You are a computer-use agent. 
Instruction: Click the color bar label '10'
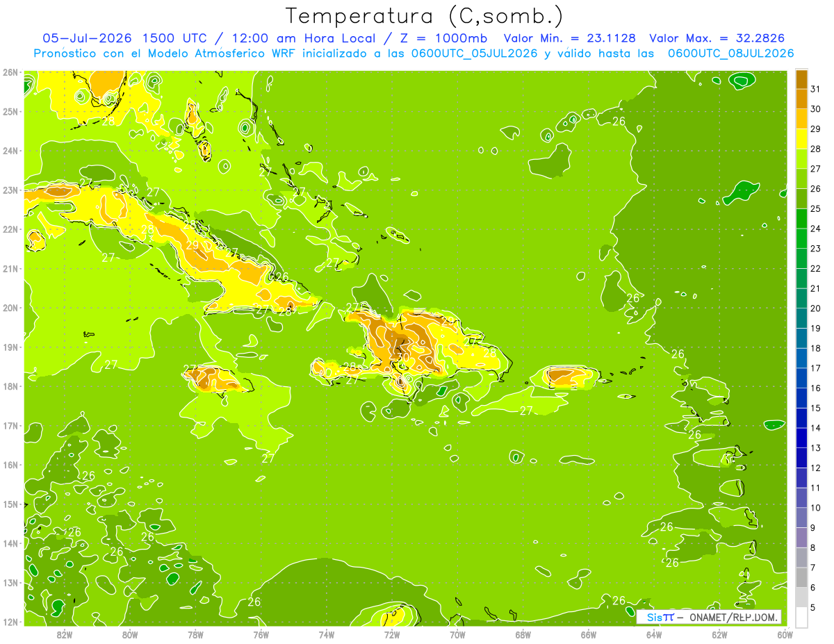pos(815,508)
